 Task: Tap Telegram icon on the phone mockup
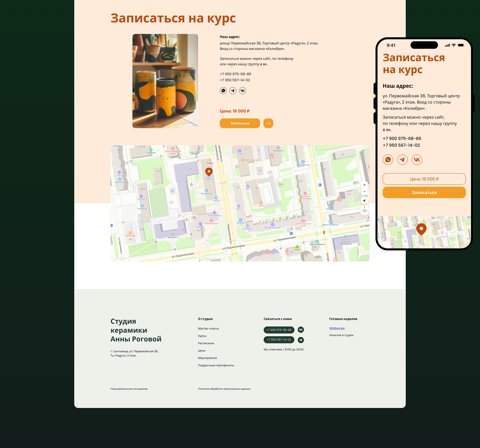(x=402, y=160)
